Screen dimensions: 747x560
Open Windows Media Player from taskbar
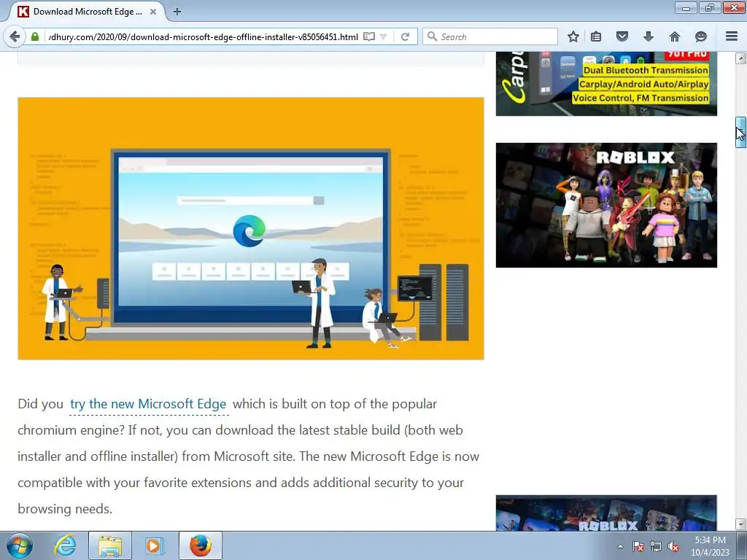[x=155, y=545]
